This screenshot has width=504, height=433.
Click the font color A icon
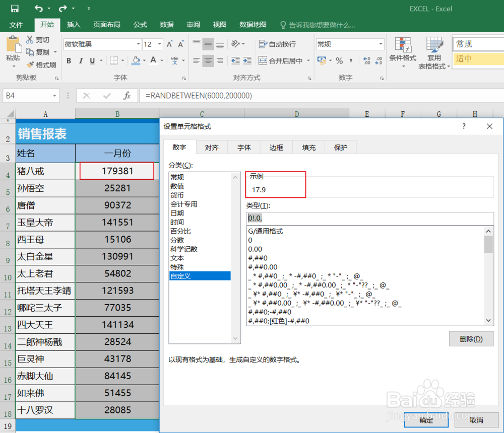[x=153, y=60]
